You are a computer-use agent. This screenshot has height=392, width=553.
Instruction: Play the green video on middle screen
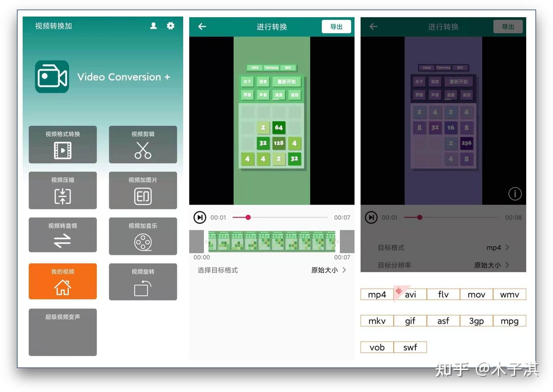tap(200, 217)
